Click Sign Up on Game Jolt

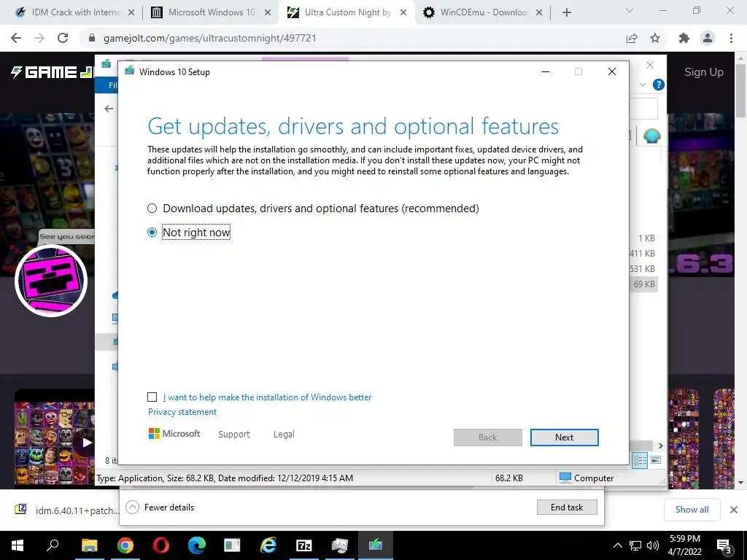click(x=704, y=72)
